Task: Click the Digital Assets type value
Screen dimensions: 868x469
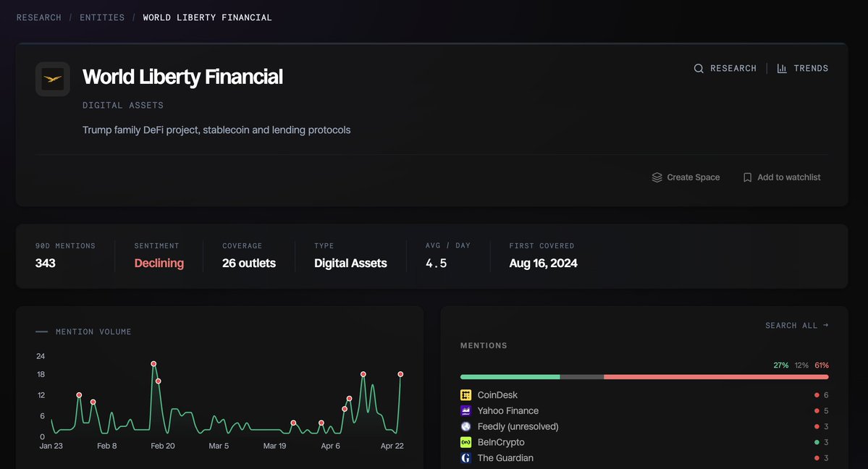Action: pyautogui.click(x=350, y=263)
